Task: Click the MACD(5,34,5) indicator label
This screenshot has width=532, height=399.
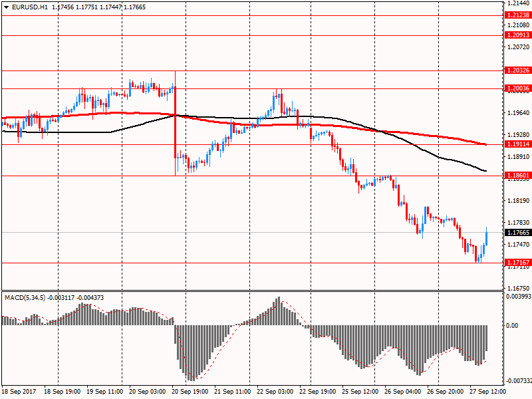Action: tap(25, 298)
